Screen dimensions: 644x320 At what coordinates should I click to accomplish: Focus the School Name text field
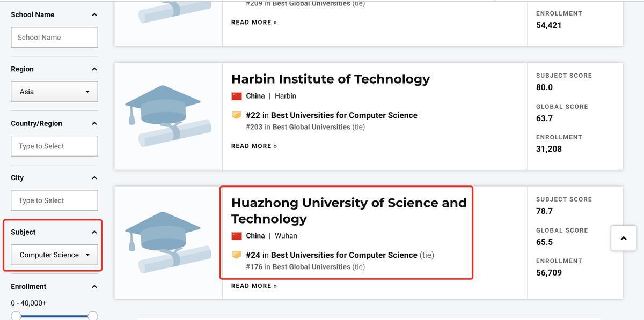pyautogui.click(x=54, y=38)
